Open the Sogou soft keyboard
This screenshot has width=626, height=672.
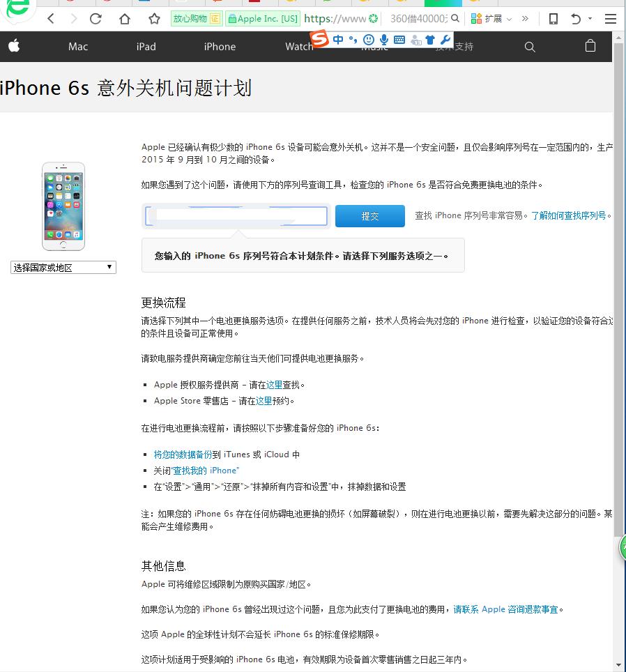pyautogui.click(x=400, y=40)
